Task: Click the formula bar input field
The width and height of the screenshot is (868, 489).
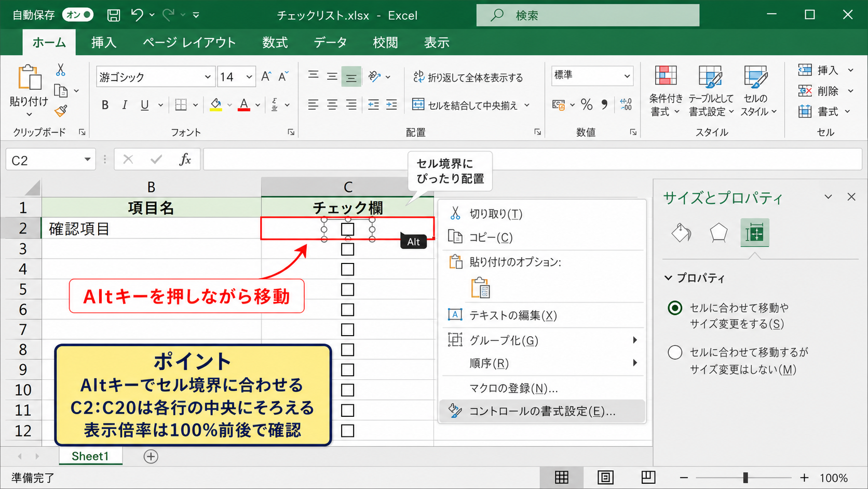Action: (532, 160)
